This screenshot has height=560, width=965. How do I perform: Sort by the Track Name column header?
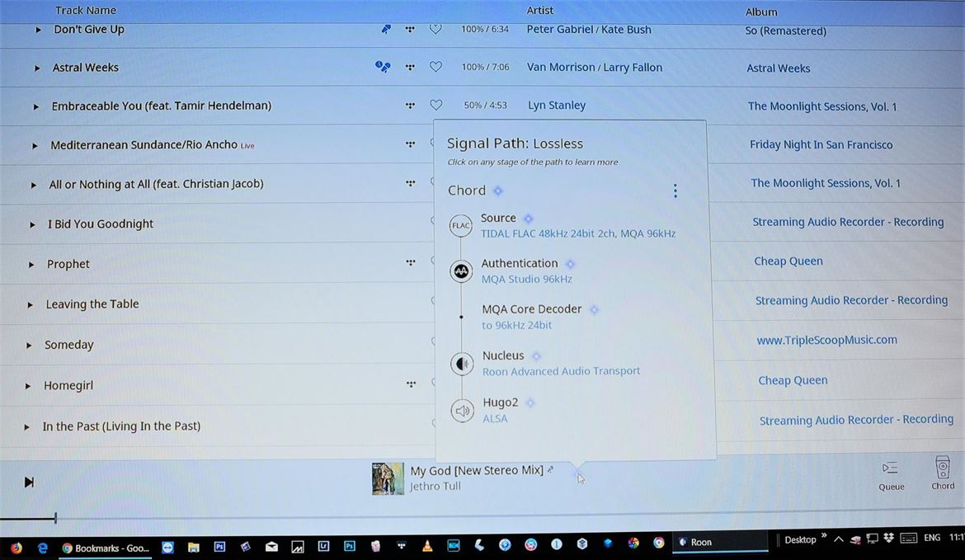(86, 10)
